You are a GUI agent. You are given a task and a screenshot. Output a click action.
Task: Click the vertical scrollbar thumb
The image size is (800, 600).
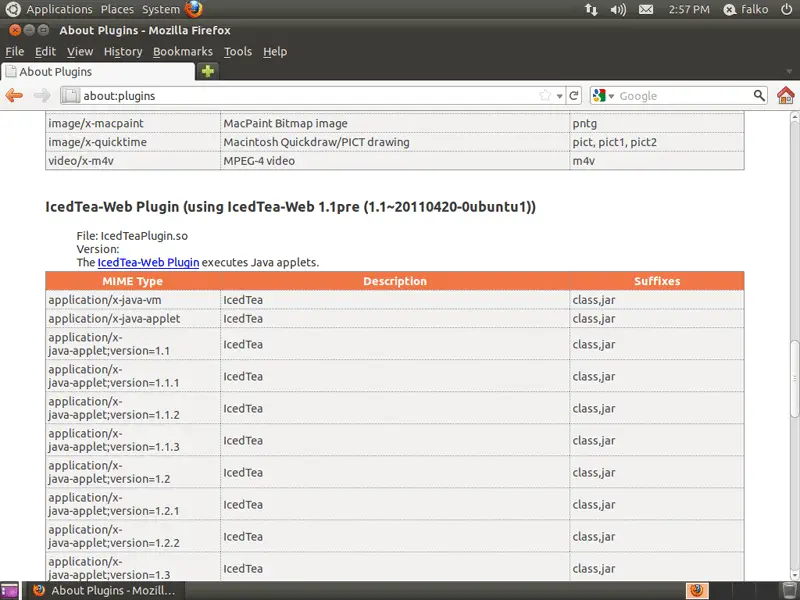tap(794, 379)
